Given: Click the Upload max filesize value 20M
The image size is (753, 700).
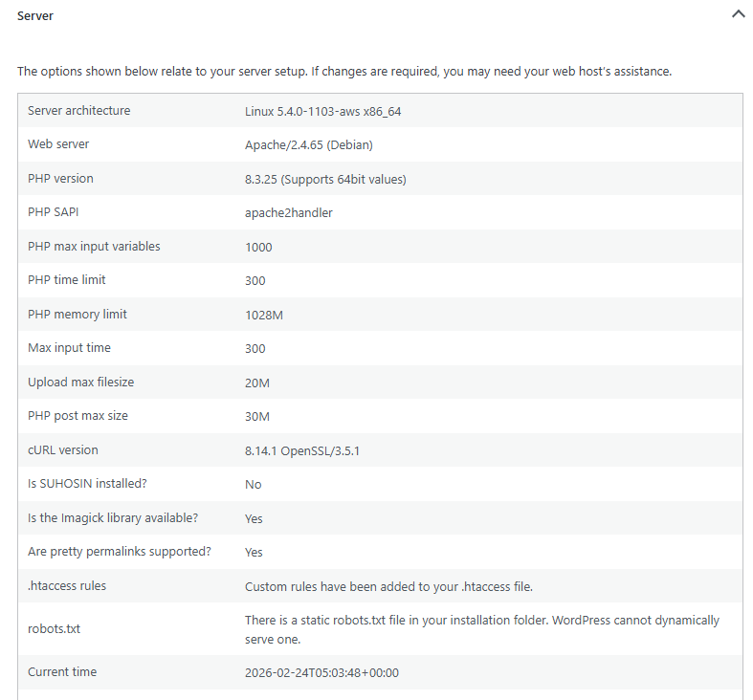Looking at the screenshot, I should (257, 383).
